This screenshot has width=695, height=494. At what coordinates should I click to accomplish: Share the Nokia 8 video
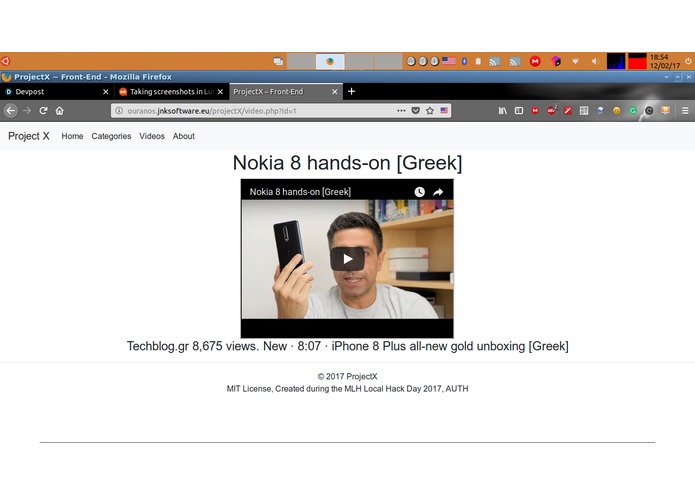(438, 192)
